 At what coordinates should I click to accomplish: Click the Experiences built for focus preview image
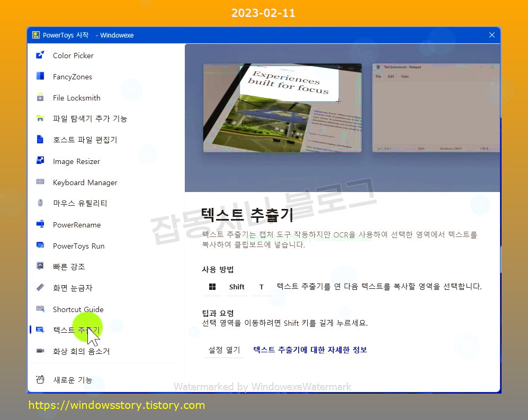coord(282,107)
